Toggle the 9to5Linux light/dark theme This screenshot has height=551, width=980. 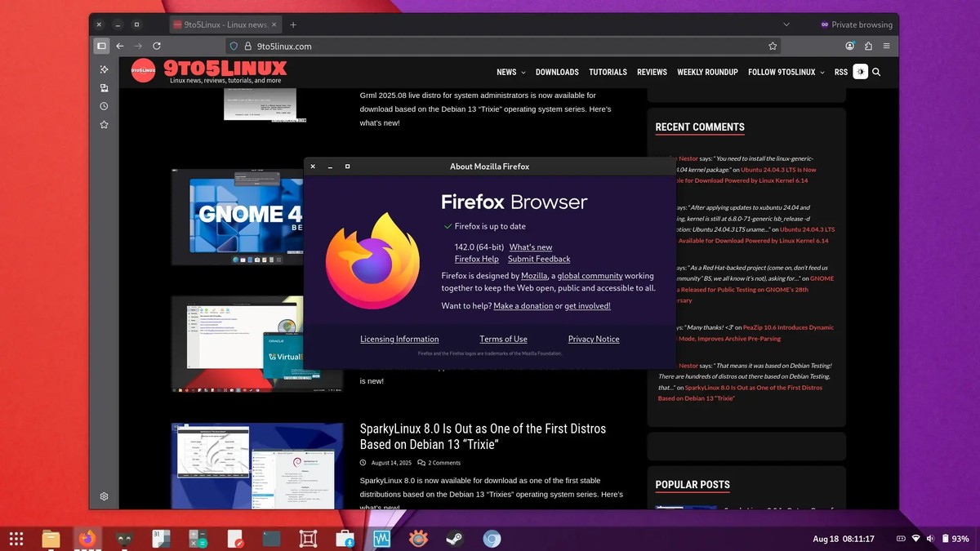click(x=860, y=72)
